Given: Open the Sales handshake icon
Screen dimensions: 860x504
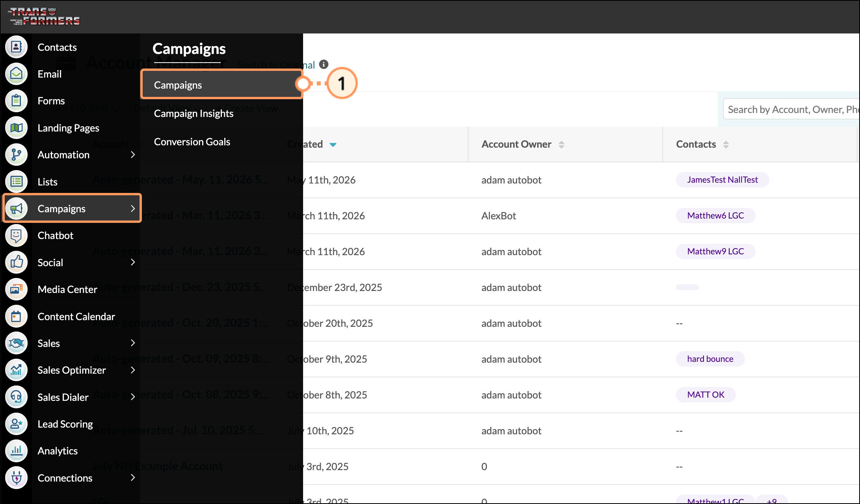Looking at the screenshot, I should tap(16, 343).
